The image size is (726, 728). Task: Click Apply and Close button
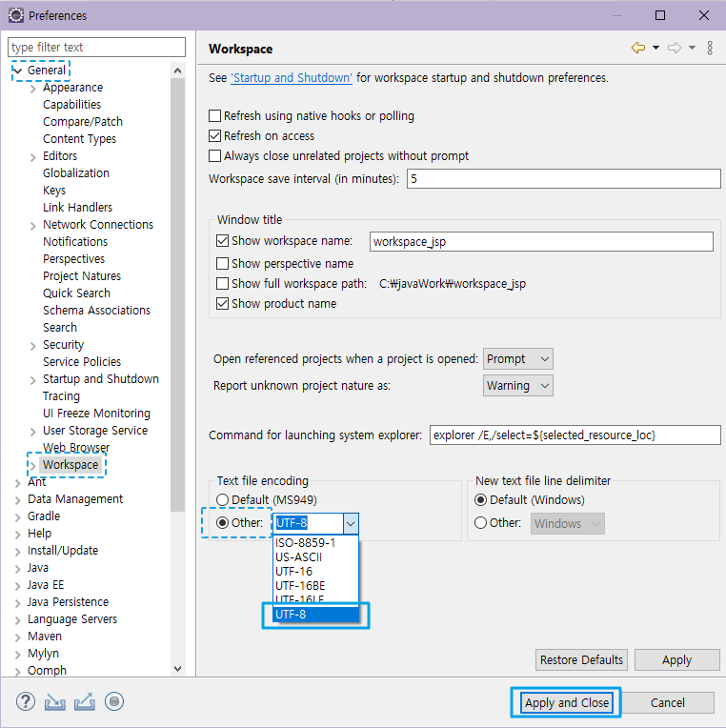click(x=566, y=702)
